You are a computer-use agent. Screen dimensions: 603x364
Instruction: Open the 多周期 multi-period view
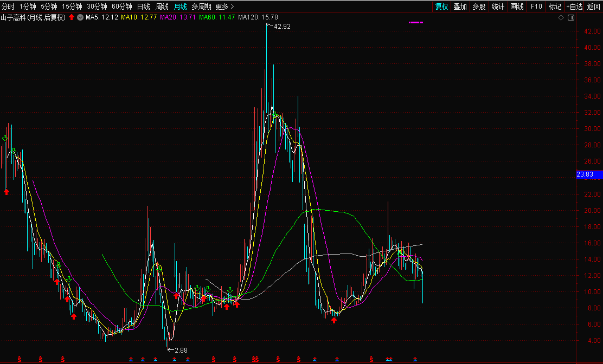(x=201, y=6)
